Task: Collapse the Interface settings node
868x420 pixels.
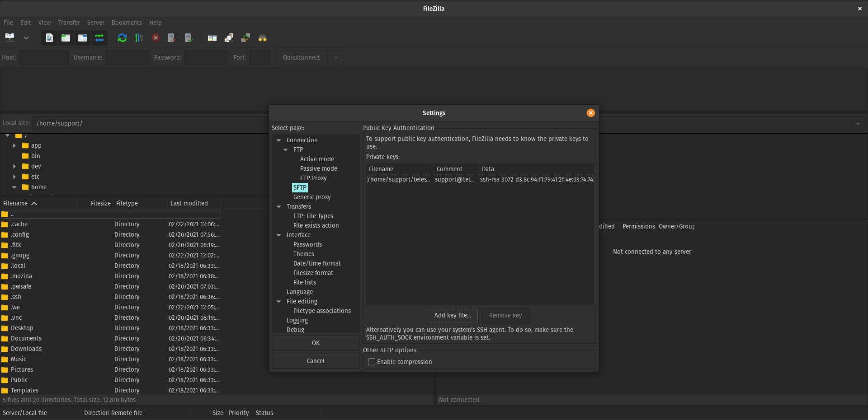Action: (x=279, y=235)
